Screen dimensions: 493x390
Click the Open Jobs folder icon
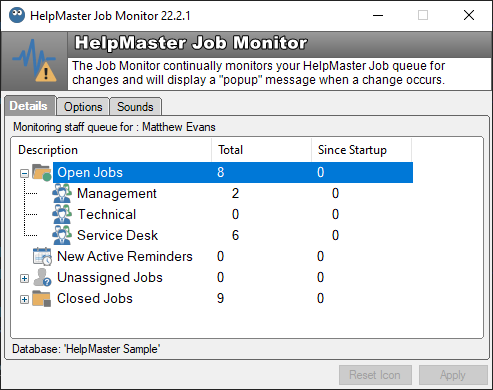coord(42,172)
